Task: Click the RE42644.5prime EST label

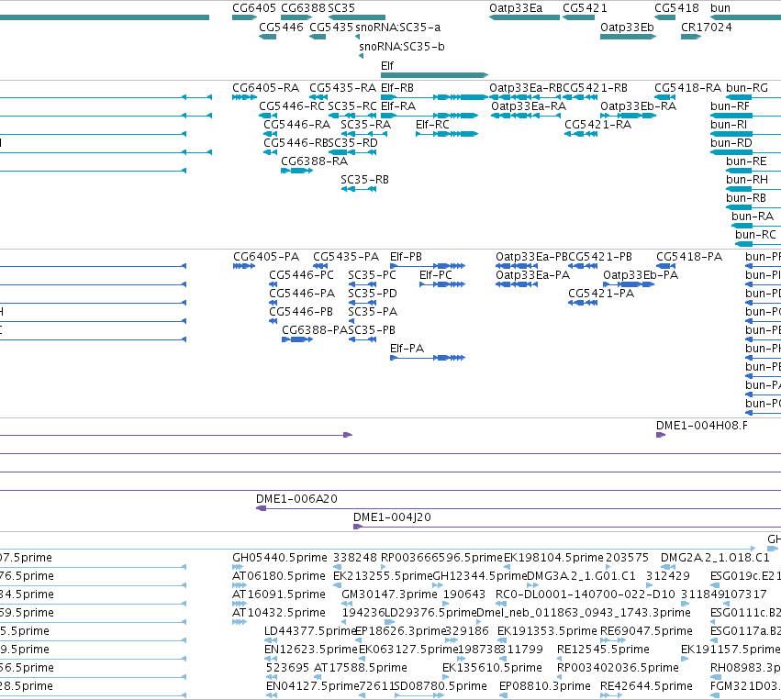Action: coord(646,686)
